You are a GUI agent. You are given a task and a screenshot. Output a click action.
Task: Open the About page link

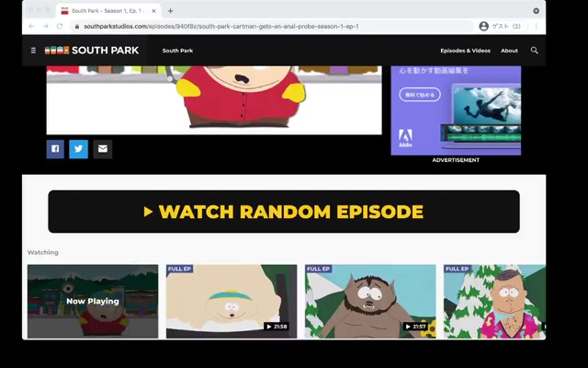pyautogui.click(x=509, y=51)
